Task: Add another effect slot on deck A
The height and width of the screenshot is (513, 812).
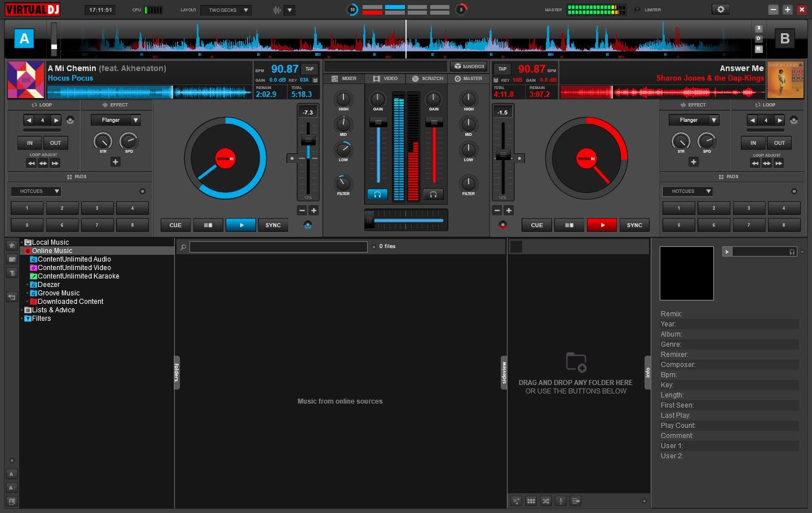Action: [x=115, y=162]
